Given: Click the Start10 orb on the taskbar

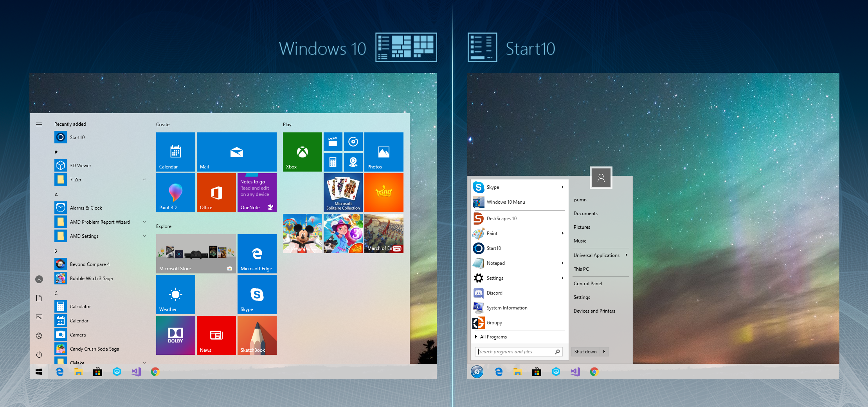Looking at the screenshot, I should [477, 371].
